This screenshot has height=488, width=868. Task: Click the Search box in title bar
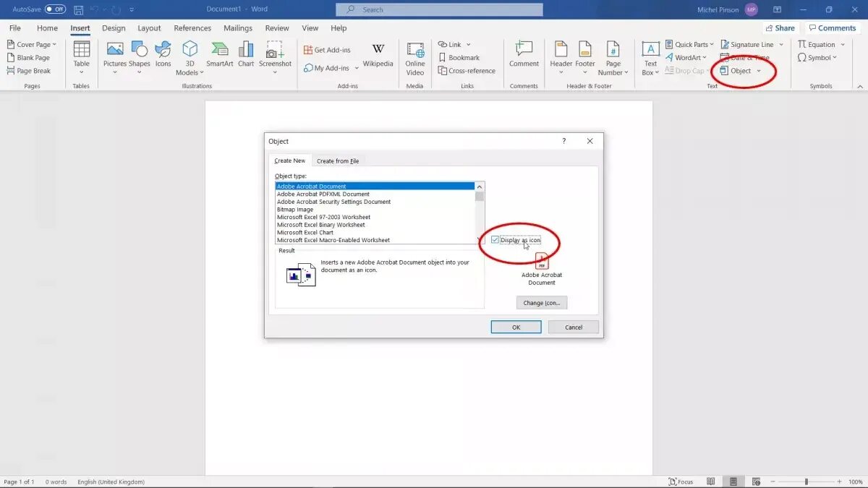(439, 9)
